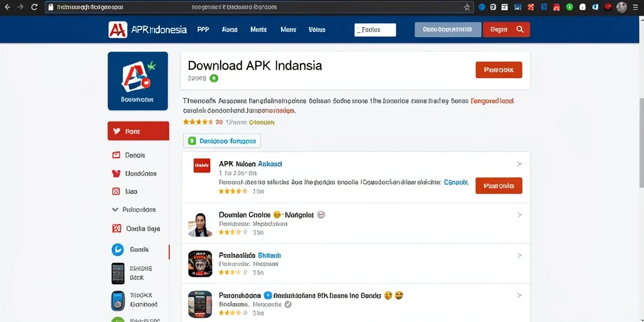Open the 'PPP' navigation menu item
Image resolution: width=644 pixels, height=322 pixels.
click(x=203, y=30)
